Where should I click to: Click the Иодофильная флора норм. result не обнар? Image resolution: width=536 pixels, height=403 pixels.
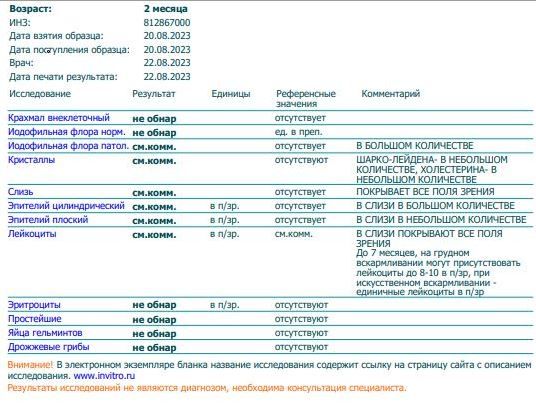(154, 133)
